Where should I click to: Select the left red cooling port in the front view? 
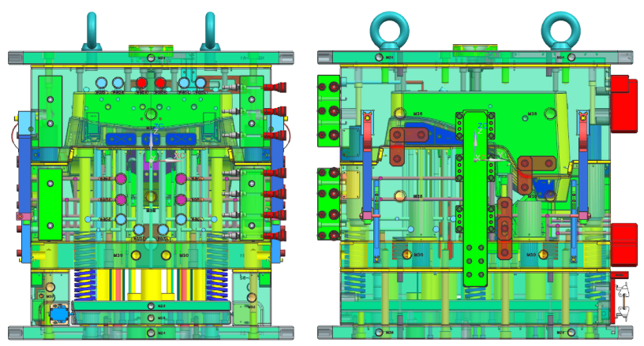coord(142,84)
